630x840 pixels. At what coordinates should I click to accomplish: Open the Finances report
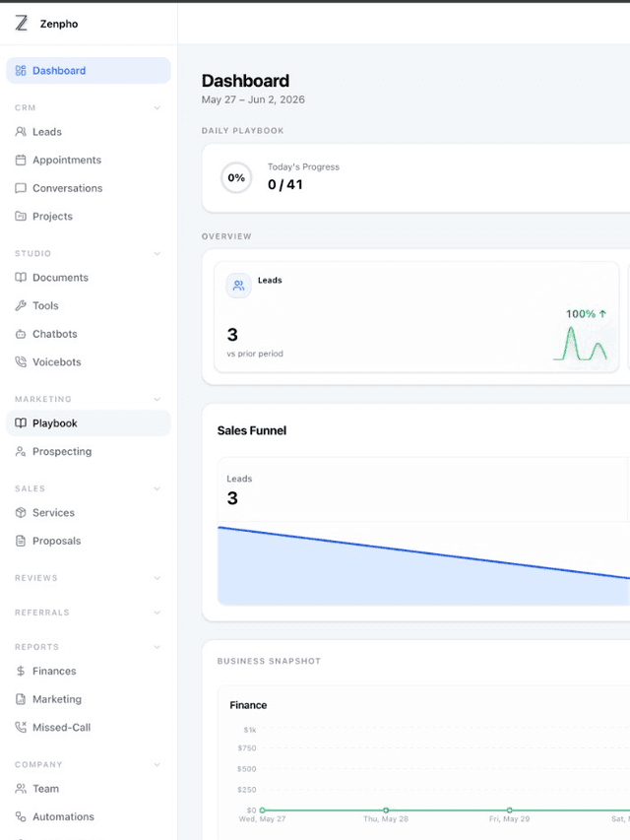[89, 672]
